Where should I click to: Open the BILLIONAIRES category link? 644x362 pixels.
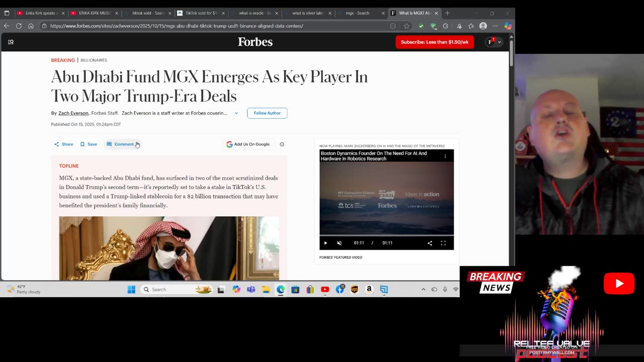pyautogui.click(x=94, y=60)
